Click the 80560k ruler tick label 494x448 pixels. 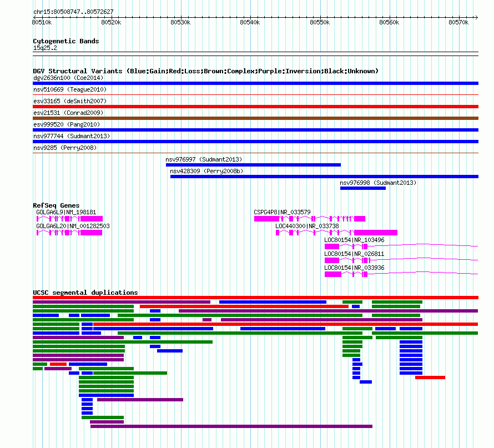coord(389,22)
